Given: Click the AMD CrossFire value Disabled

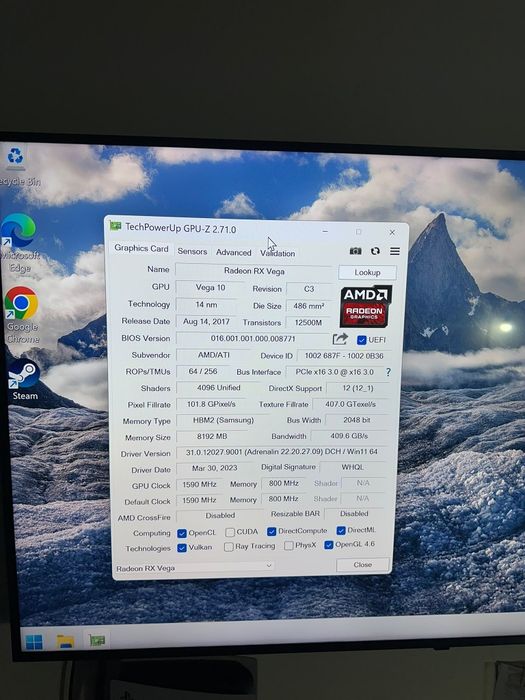Looking at the screenshot, I should tap(220, 516).
